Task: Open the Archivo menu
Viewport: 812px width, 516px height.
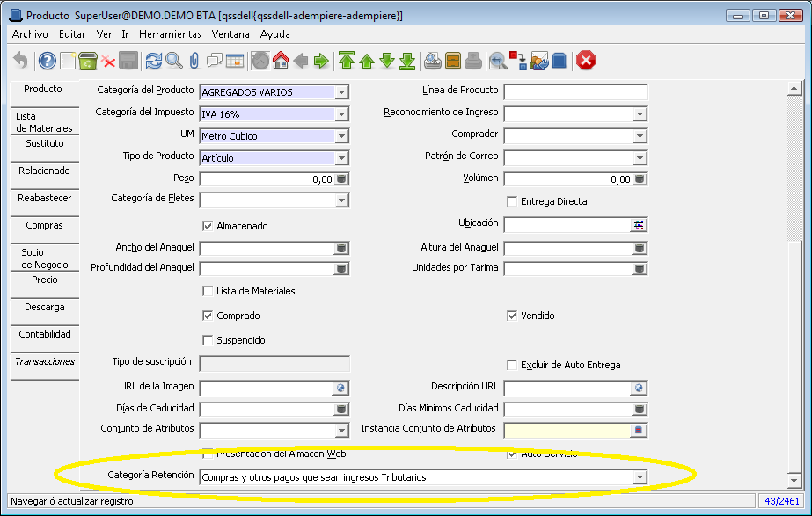Action: pos(30,34)
